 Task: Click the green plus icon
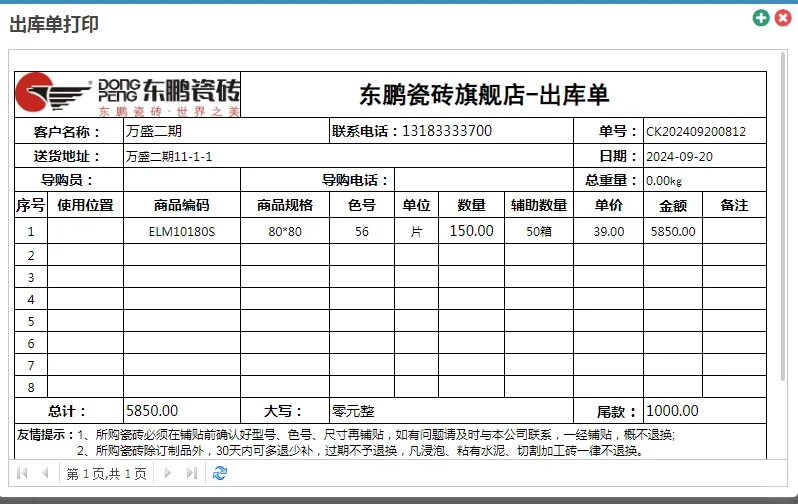click(761, 18)
